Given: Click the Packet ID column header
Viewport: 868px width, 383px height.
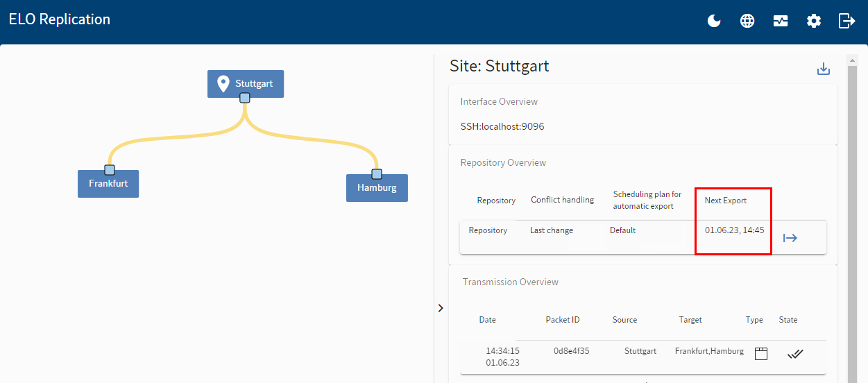Looking at the screenshot, I should [x=563, y=320].
